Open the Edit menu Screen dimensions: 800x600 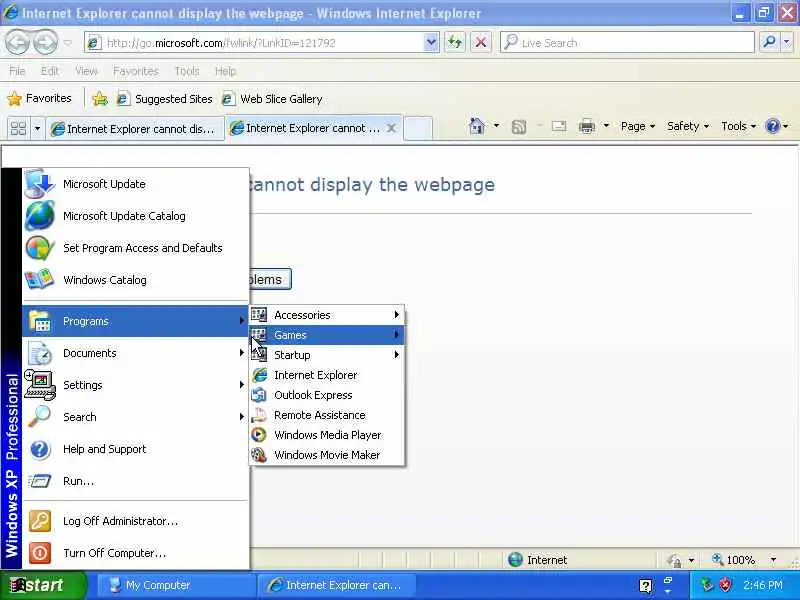tap(49, 71)
